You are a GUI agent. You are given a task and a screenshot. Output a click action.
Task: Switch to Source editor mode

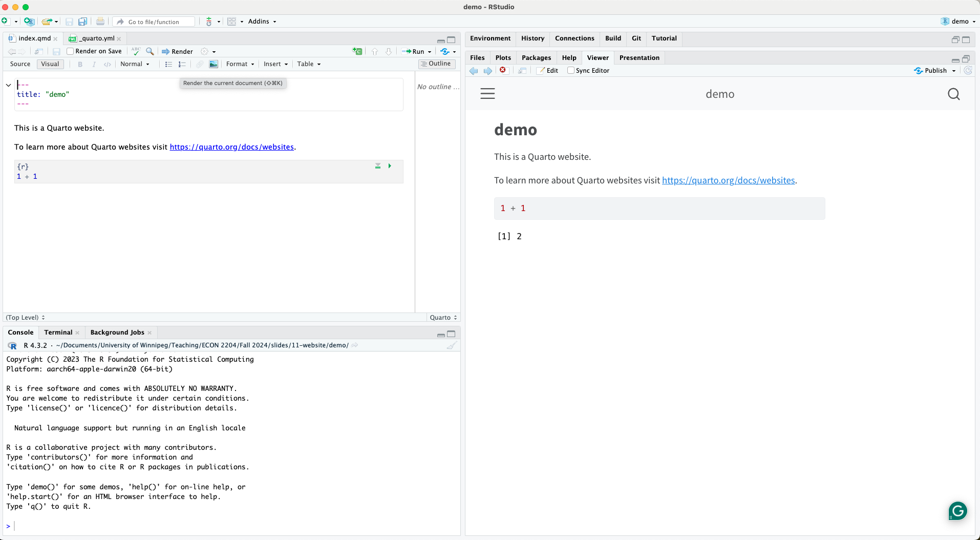20,64
